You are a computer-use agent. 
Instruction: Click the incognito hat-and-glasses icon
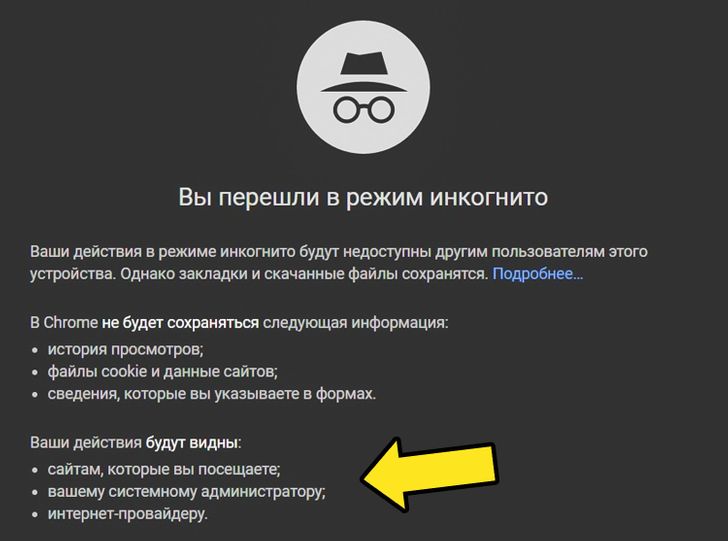tap(364, 87)
